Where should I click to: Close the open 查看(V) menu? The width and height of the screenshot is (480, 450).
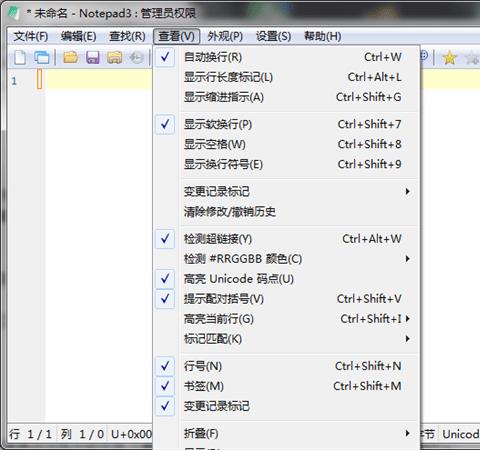tap(176, 36)
